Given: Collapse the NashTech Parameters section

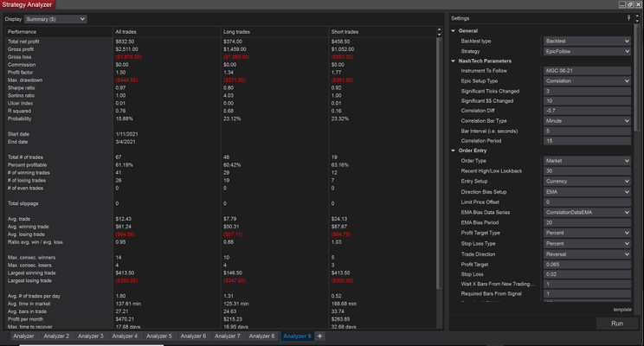Looking at the screenshot, I should [453, 61].
